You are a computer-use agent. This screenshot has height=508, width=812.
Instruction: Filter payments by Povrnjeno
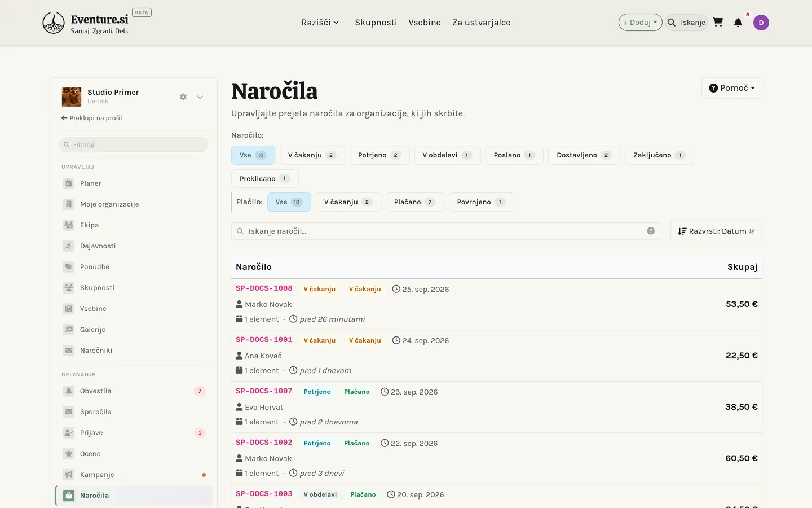[482, 202]
